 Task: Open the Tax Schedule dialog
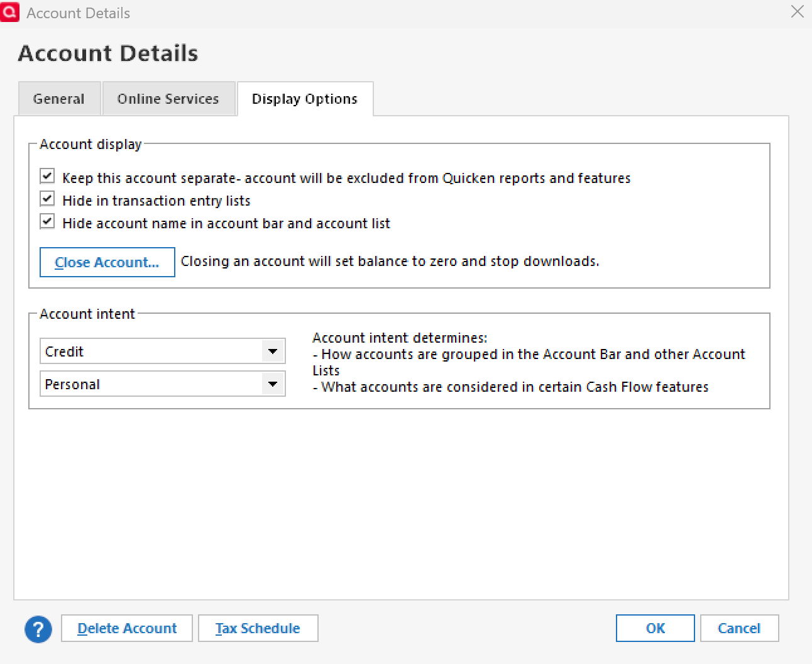pyautogui.click(x=258, y=629)
